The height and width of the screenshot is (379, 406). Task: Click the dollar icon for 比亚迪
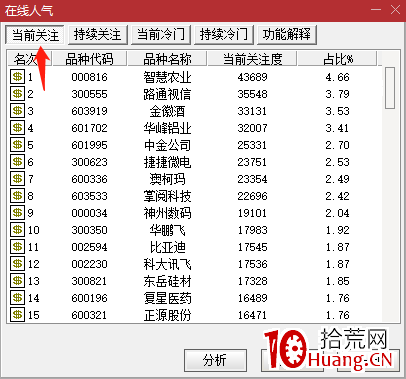[x=17, y=247]
